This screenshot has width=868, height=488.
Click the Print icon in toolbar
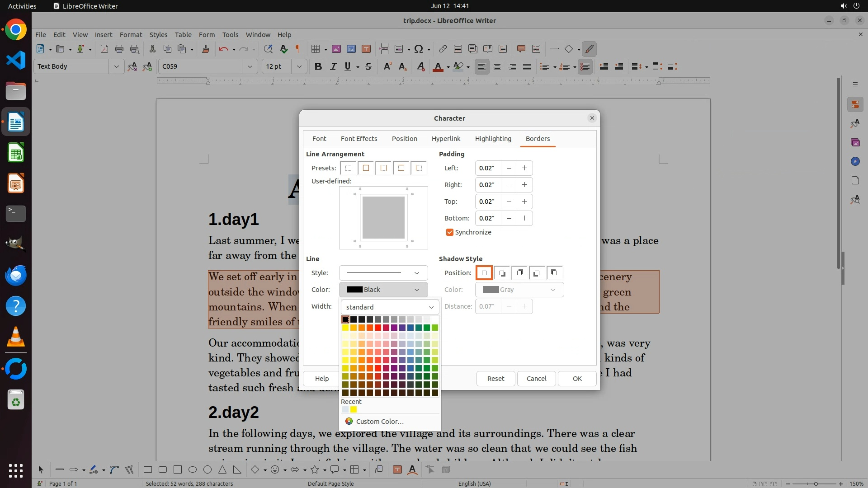click(x=119, y=49)
